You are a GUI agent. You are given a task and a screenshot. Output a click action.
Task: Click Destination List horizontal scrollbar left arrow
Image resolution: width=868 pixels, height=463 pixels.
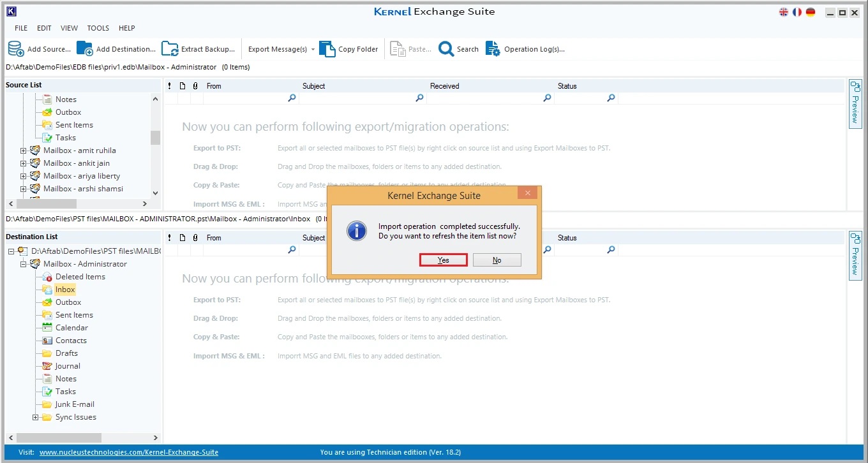click(11, 437)
